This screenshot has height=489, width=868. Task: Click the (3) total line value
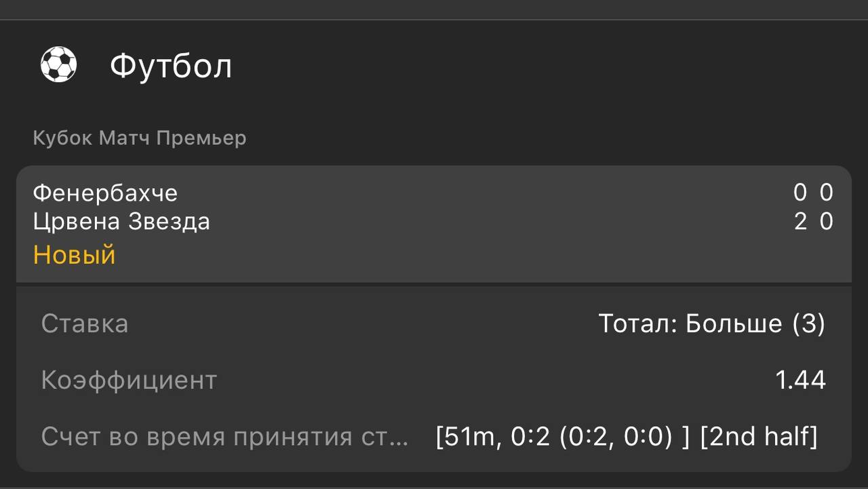pos(809,324)
